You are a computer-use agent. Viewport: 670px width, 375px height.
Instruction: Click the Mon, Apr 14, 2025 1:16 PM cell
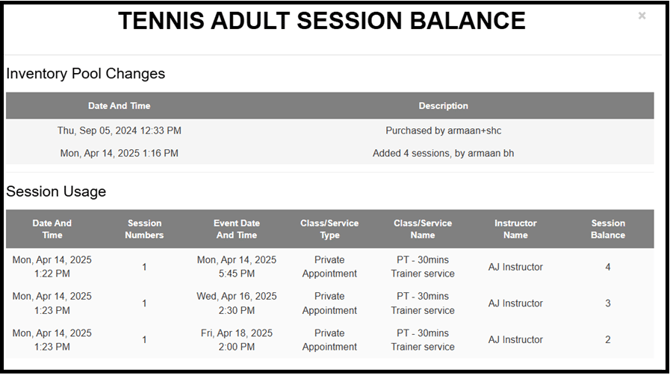119,153
